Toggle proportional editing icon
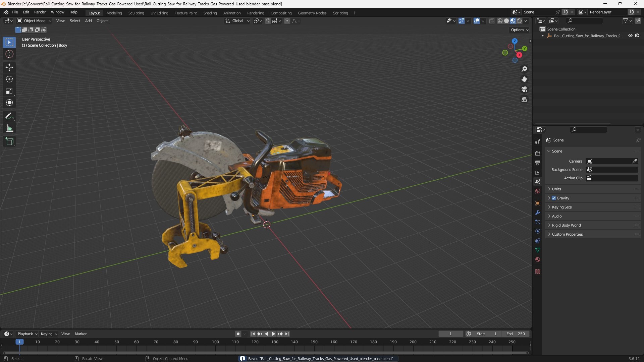Image resolution: width=644 pixels, height=362 pixels. [x=287, y=21]
